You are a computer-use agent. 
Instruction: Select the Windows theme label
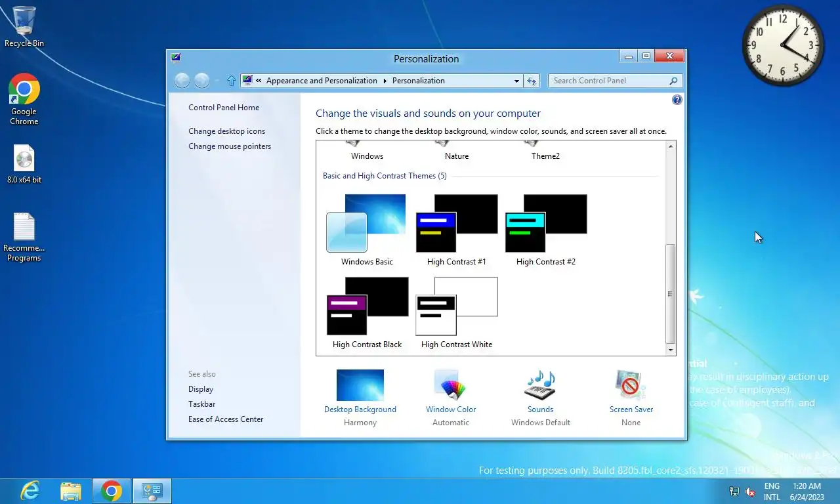coord(367,156)
